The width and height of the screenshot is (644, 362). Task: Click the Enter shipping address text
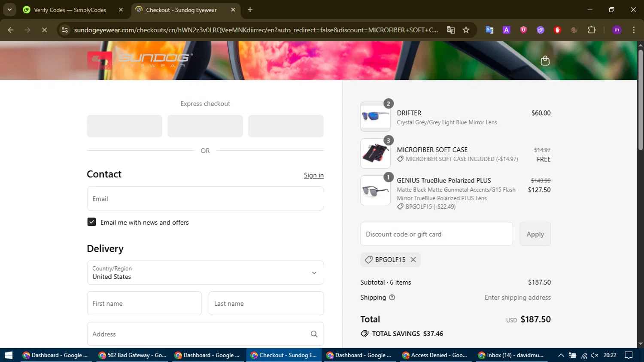tap(517, 298)
